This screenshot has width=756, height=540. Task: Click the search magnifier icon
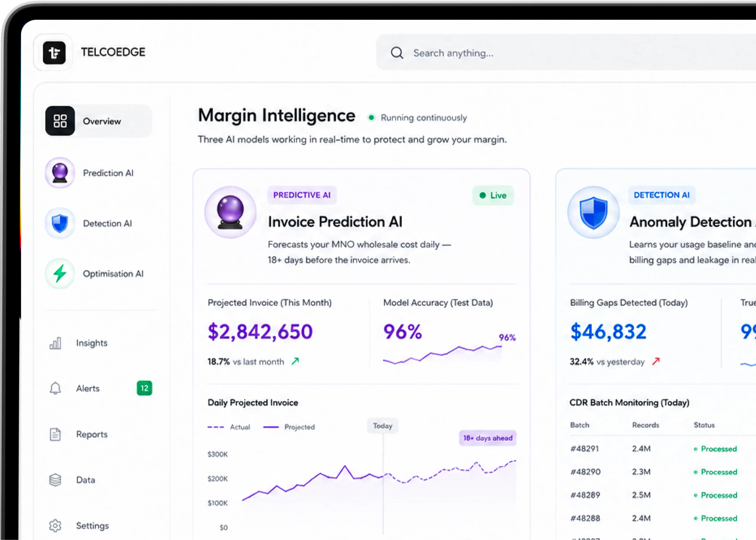click(x=397, y=53)
